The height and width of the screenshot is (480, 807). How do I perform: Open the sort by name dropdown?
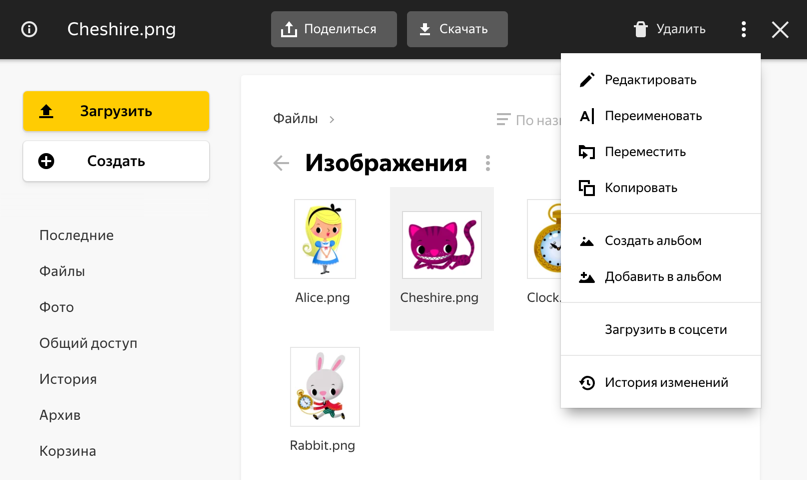(528, 120)
